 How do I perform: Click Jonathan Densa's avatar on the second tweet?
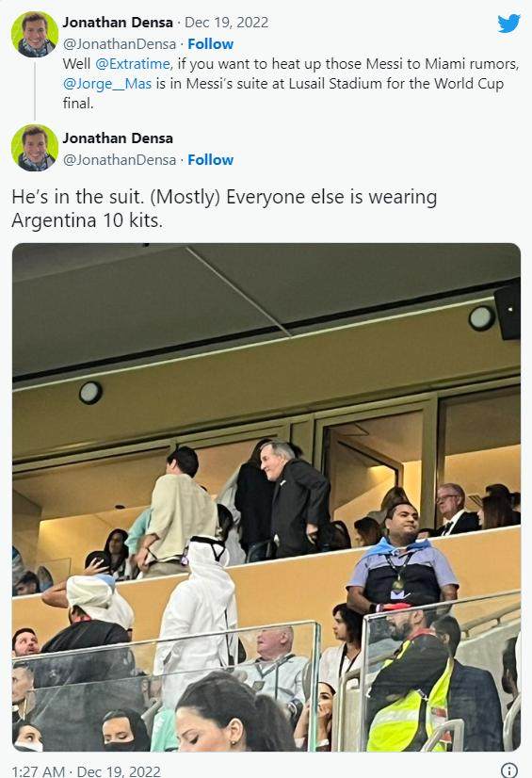pyautogui.click(x=35, y=148)
